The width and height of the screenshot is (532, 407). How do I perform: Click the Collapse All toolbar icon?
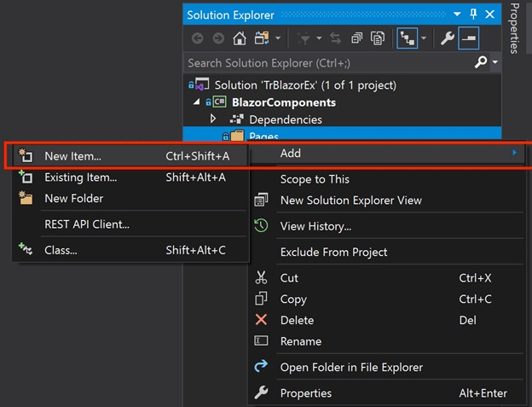[356, 38]
